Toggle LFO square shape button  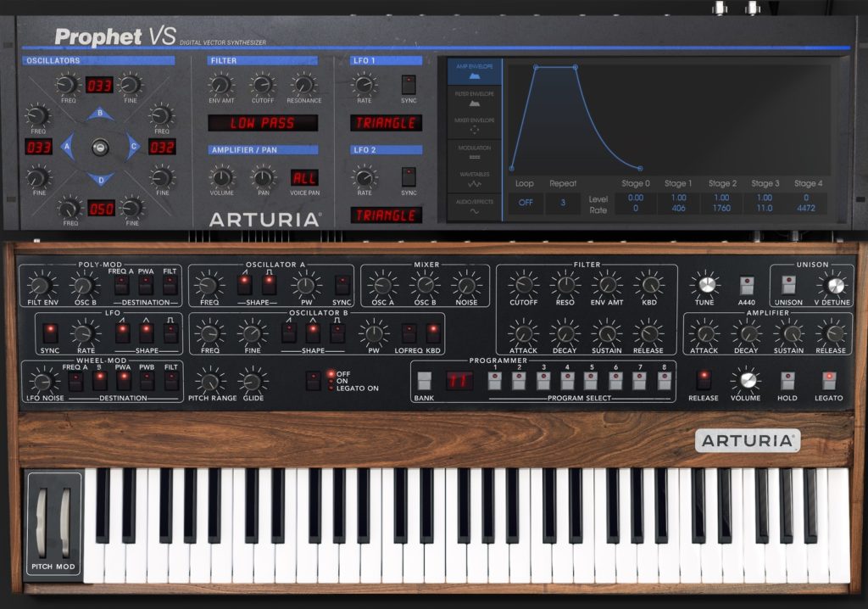pyautogui.click(x=170, y=332)
